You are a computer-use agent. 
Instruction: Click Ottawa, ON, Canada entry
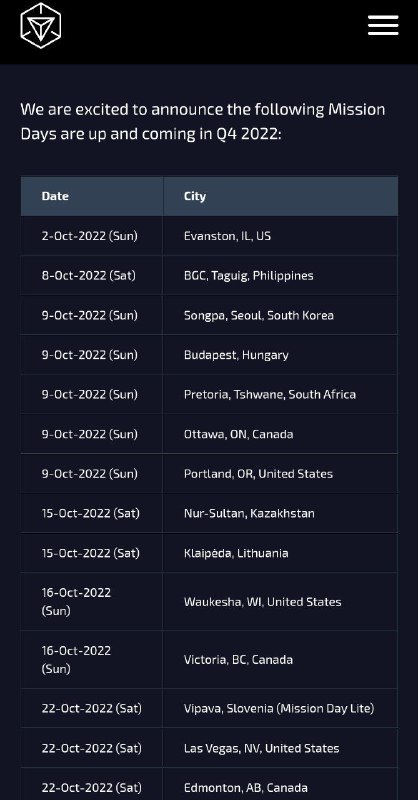pos(238,434)
